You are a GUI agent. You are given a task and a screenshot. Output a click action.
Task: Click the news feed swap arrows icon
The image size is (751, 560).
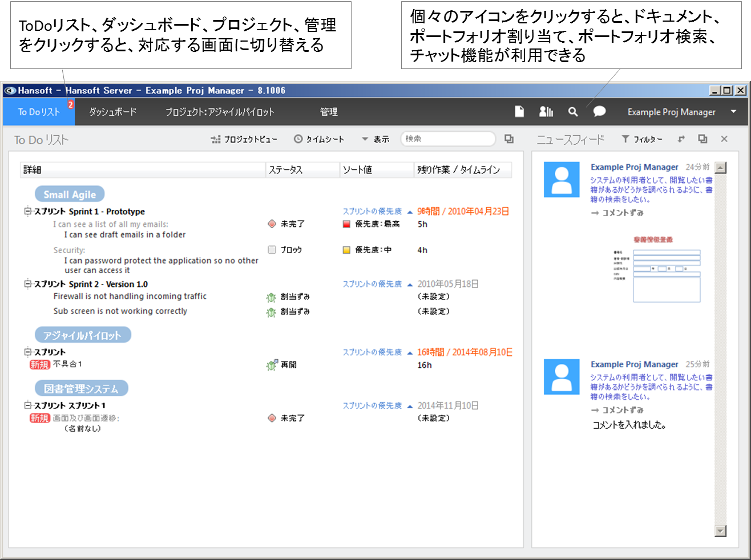[681, 139]
